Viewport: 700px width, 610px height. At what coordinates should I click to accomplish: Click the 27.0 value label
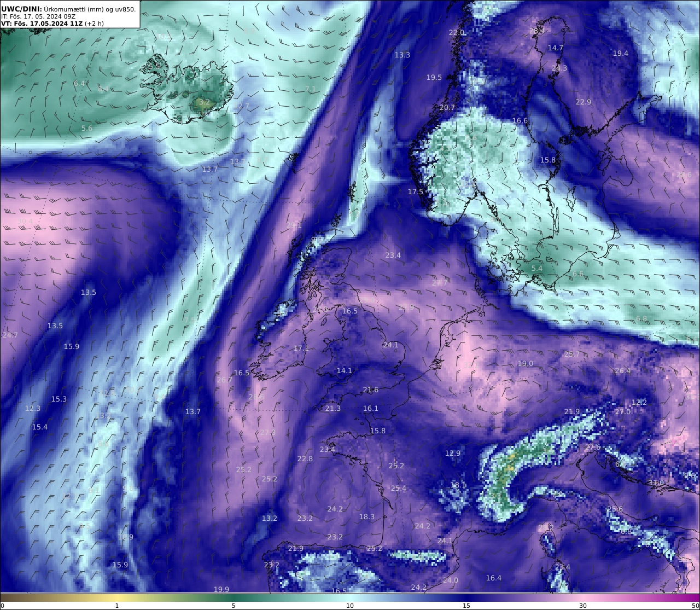pos(623,412)
